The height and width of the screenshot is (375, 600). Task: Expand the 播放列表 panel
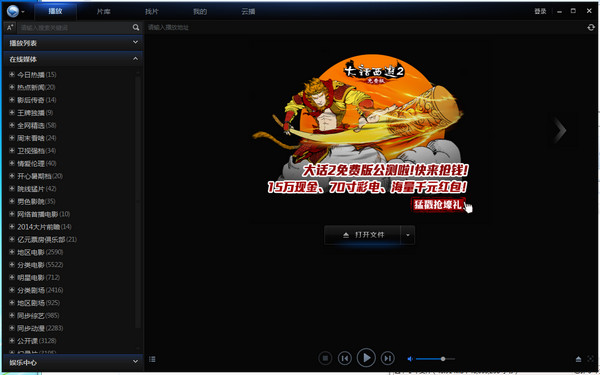(73, 43)
